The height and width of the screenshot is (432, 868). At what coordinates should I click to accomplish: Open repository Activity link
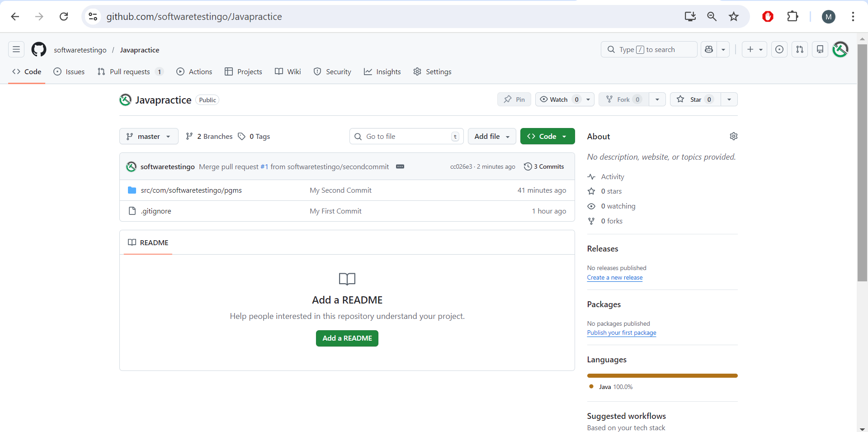(606, 176)
